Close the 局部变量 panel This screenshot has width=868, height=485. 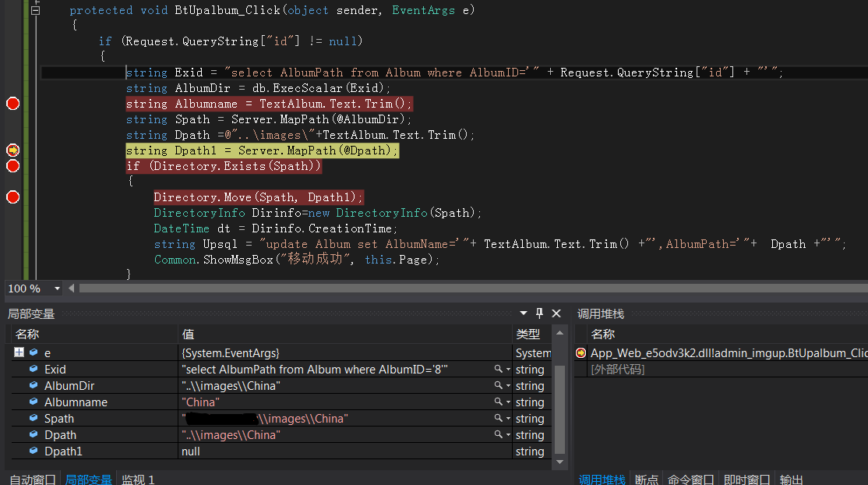point(556,313)
